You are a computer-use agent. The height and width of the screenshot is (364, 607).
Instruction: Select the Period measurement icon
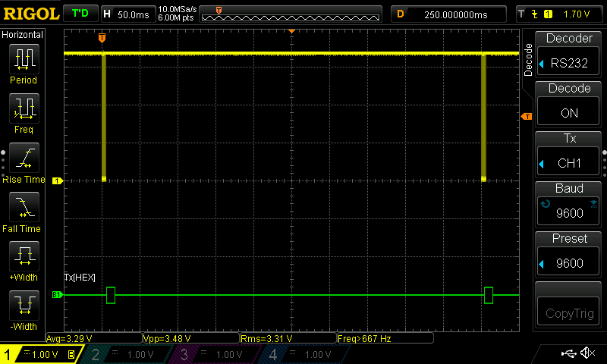coord(24,59)
